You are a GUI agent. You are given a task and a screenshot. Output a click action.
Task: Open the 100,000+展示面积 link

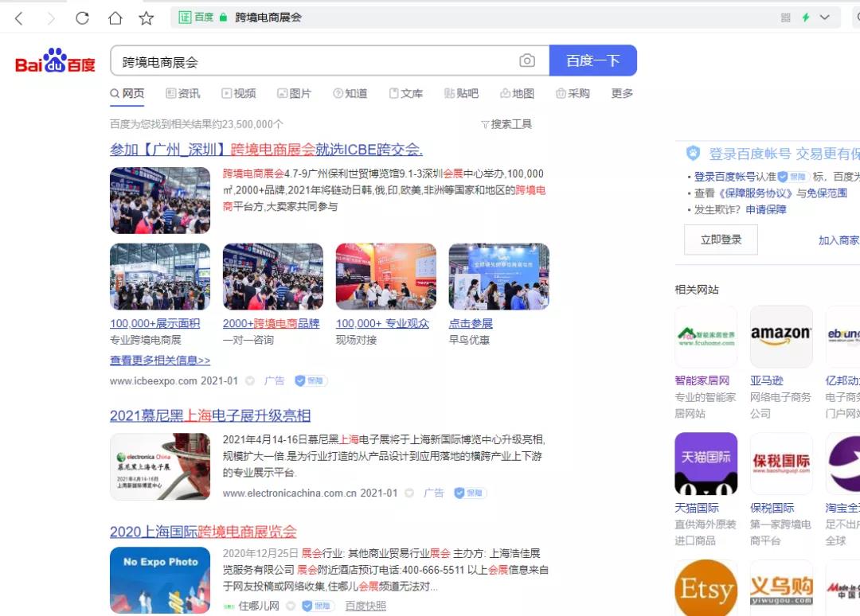[x=154, y=323]
